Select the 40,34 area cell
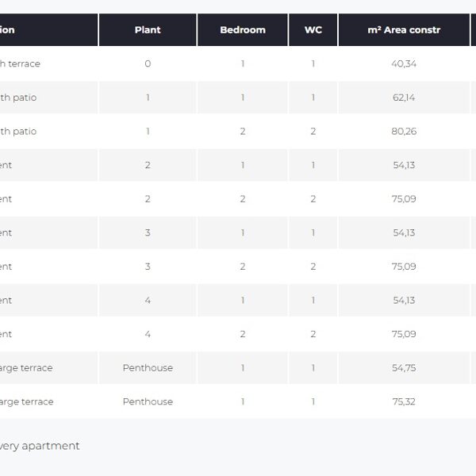 coord(404,63)
